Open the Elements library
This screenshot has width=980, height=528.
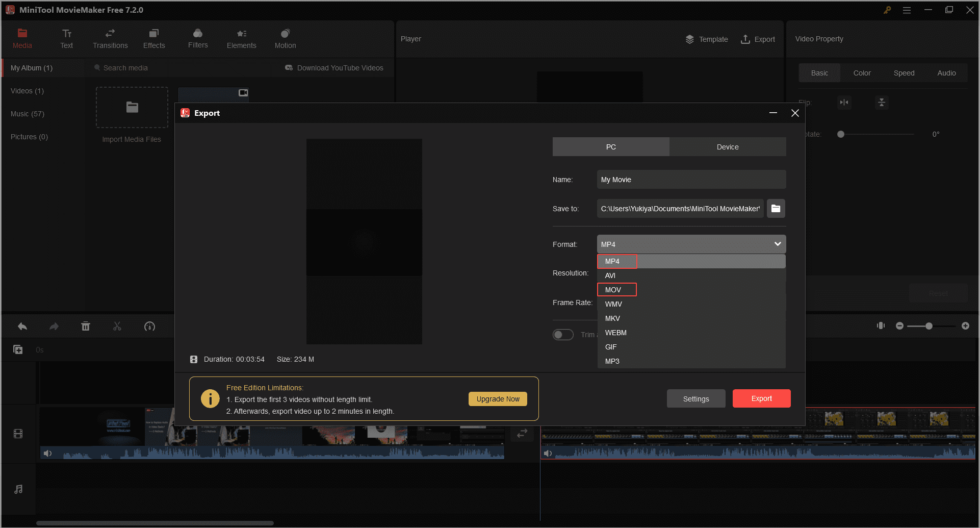[x=242, y=39]
